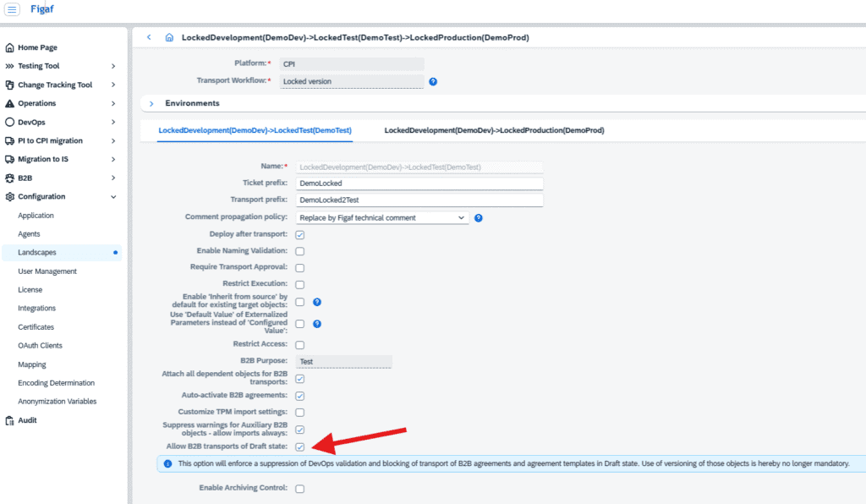Uncheck Deploy after transport checkbox
The height and width of the screenshot is (504, 866).
300,234
